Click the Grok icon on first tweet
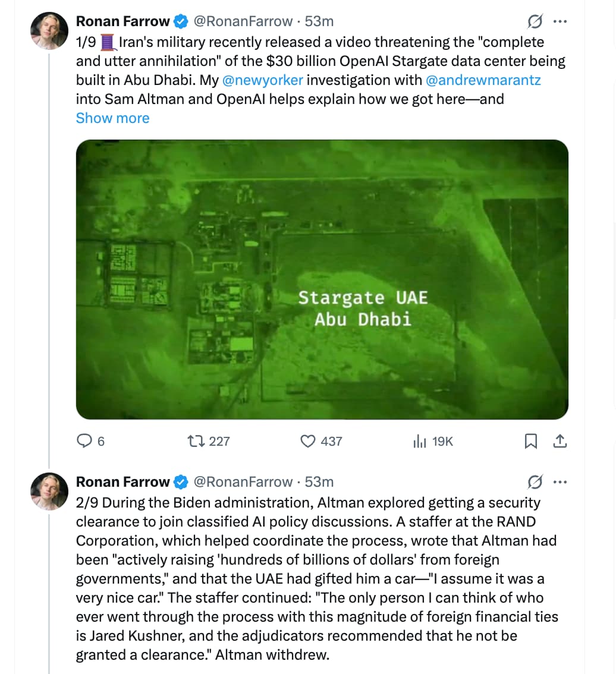This screenshot has height=674, width=616. (535, 22)
